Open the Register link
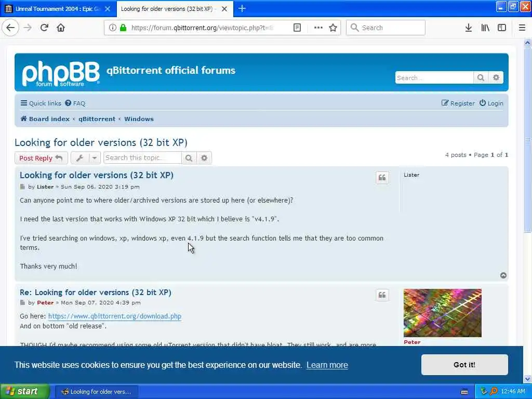The width and height of the screenshot is (532, 399). [x=458, y=103]
